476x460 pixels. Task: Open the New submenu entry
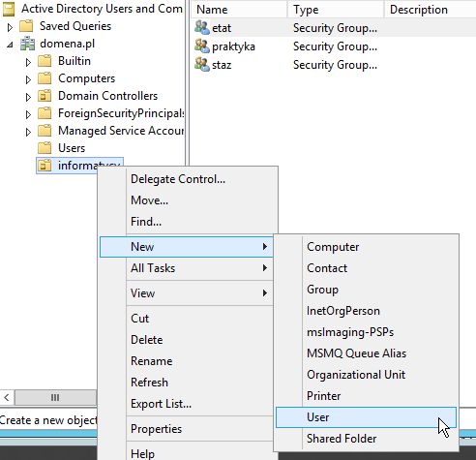point(187,247)
